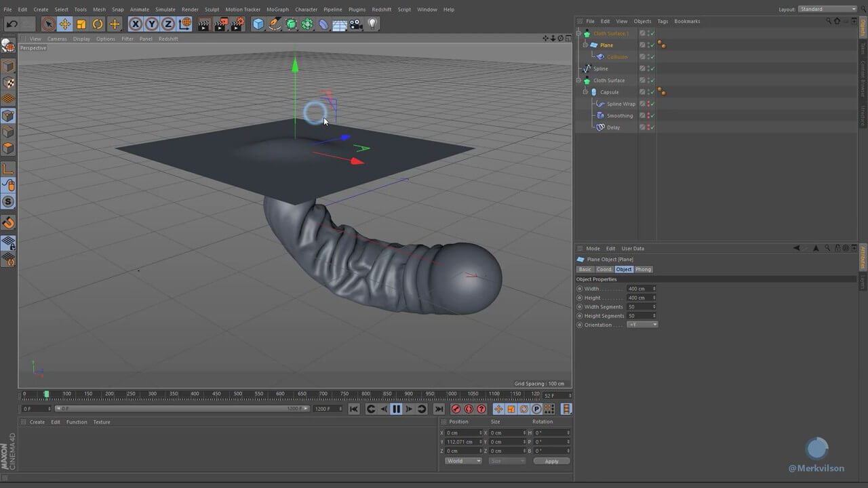Toggle visibility dots of Smoothing deformer
Viewport: 868px width, 488px height.
tap(648, 115)
